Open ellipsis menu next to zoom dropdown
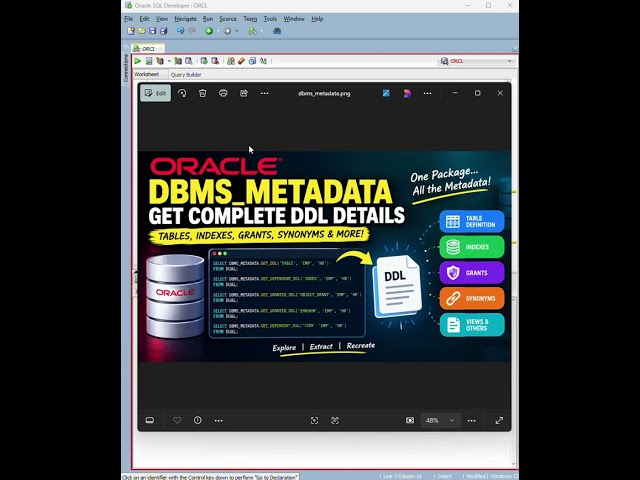Viewport: 640px width, 480px height. tap(472, 420)
